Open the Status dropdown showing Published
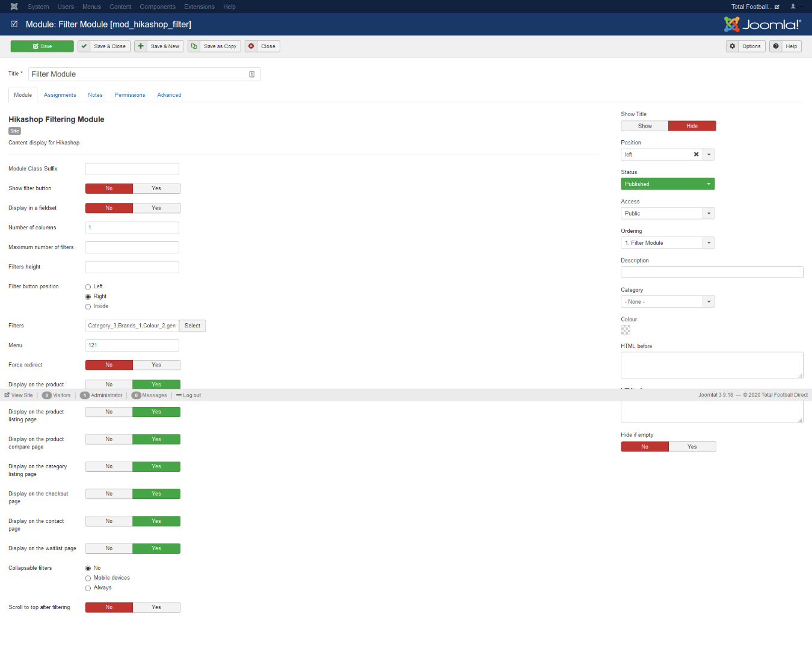 [x=668, y=184]
